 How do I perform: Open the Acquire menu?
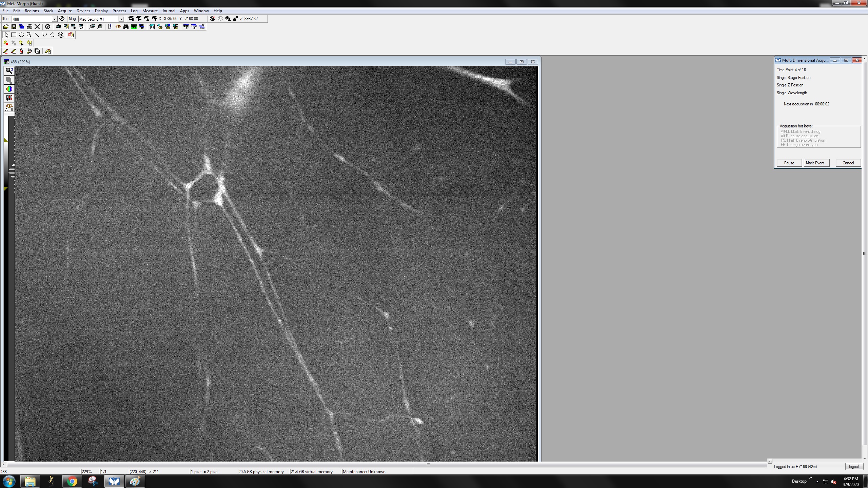(x=65, y=11)
